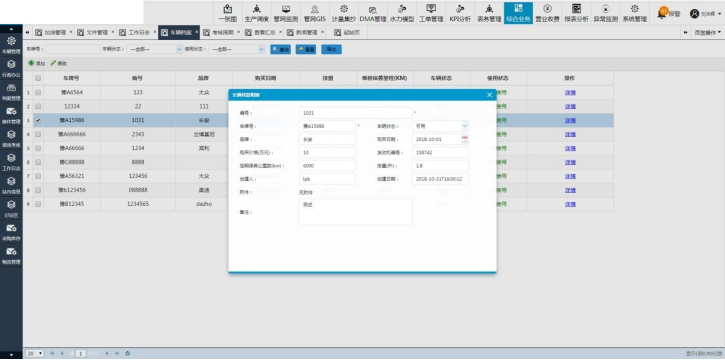725x360 pixels.
Task: Uncheck the row for plate 豫A15986
Action: 38,120
